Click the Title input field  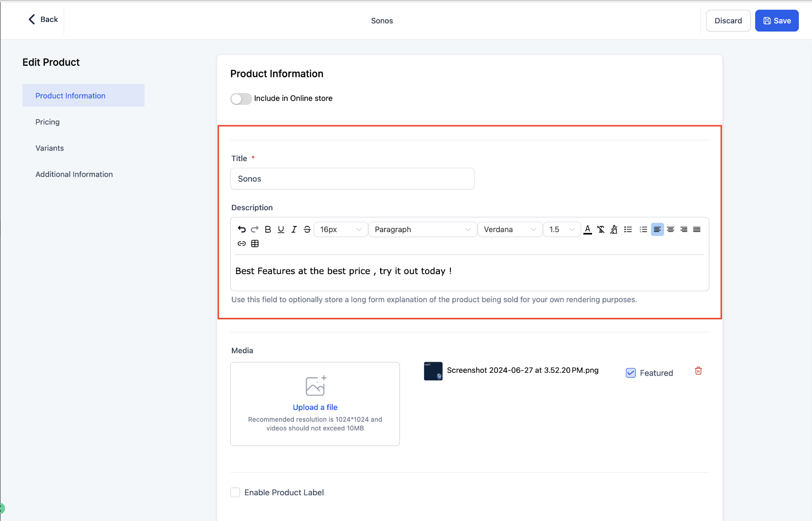tap(353, 179)
